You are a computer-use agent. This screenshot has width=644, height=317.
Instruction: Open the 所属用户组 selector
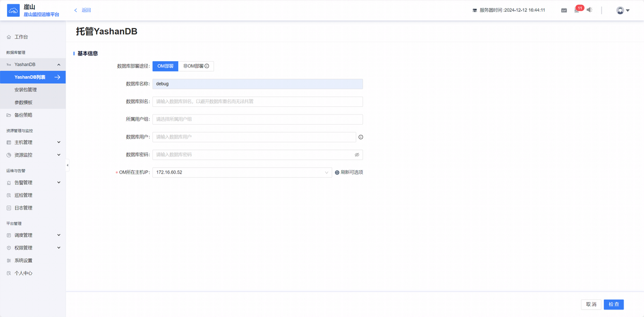point(258,119)
